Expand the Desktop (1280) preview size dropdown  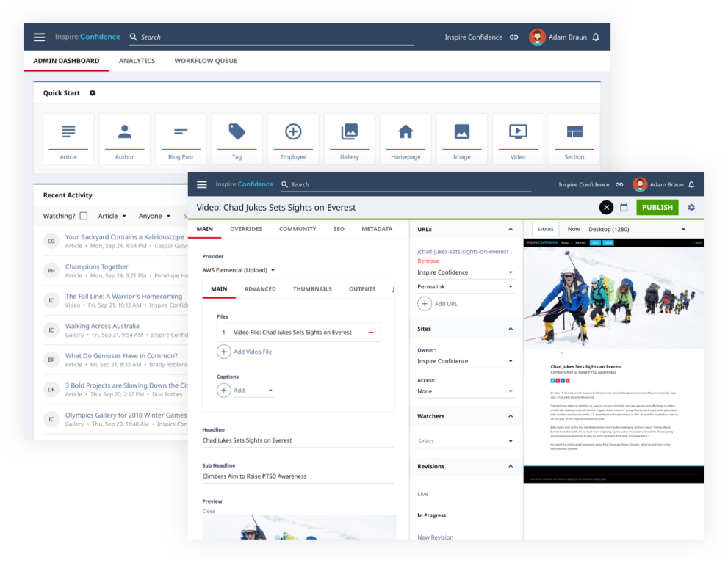pyautogui.click(x=637, y=230)
